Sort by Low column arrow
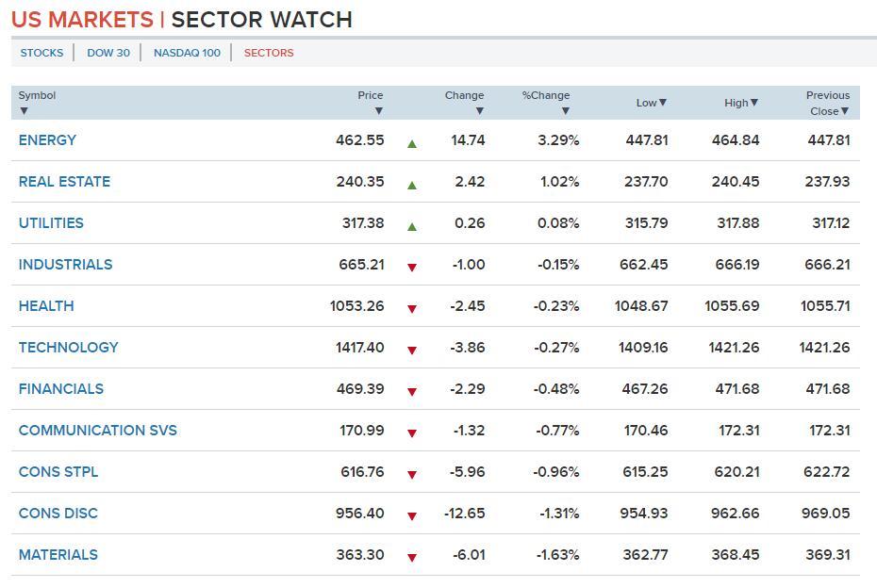The image size is (877, 588). click(663, 103)
